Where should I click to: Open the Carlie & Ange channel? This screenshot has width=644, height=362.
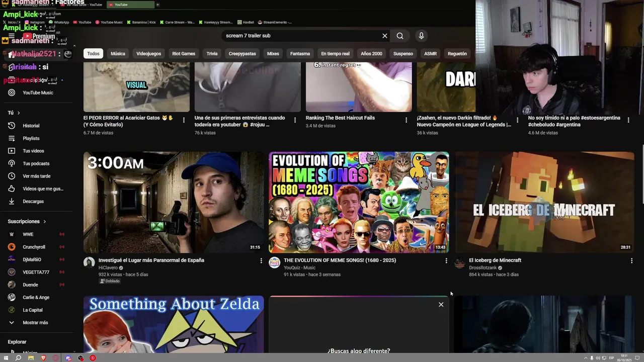(x=35, y=297)
